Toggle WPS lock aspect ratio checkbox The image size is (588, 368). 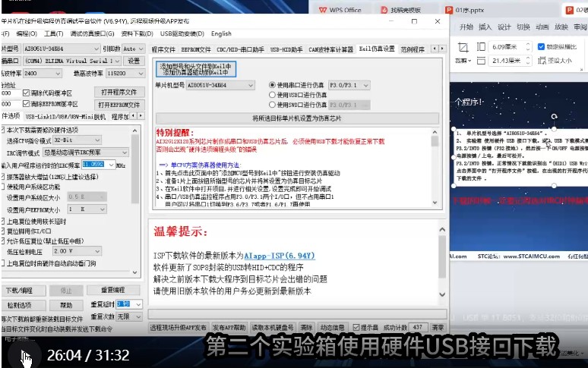click(541, 47)
